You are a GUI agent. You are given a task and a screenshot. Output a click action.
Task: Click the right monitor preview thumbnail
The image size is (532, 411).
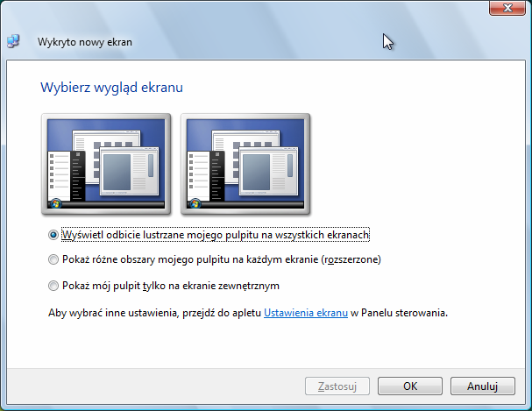tap(245, 164)
